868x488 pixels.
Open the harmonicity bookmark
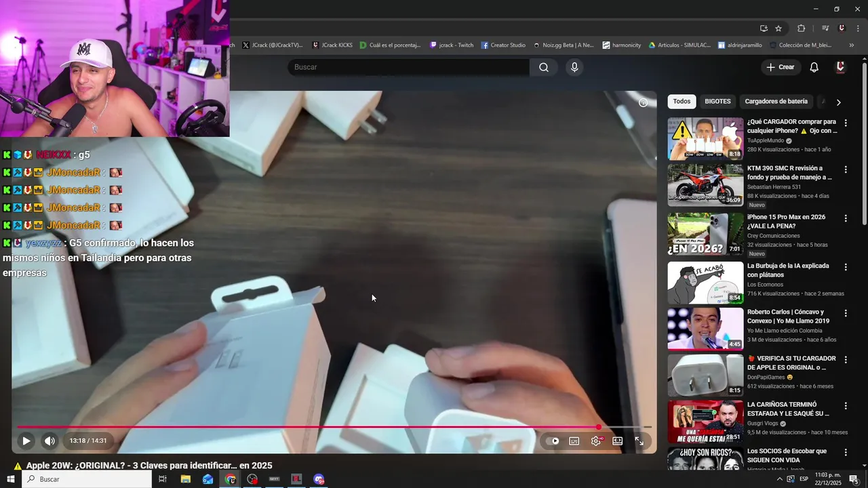[622, 45]
